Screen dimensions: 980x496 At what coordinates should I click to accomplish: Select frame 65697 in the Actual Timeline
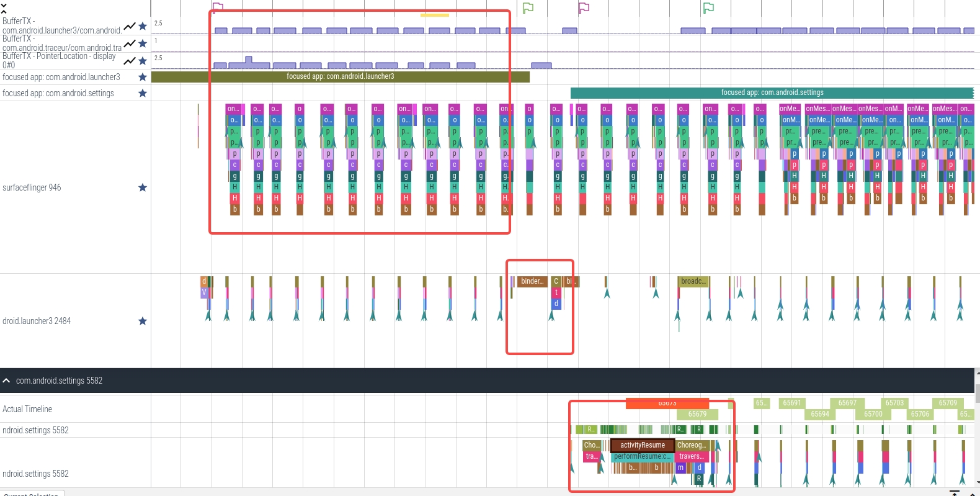tap(847, 403)
